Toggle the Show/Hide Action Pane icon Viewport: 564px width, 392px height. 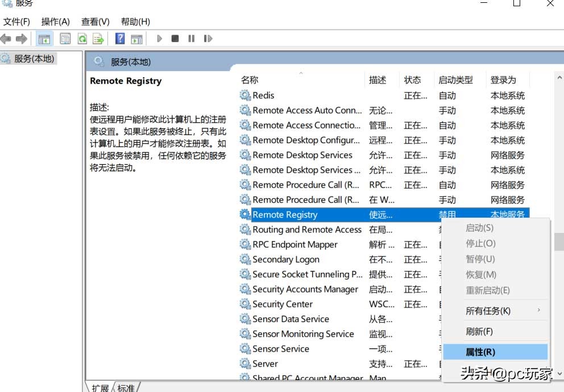pyautogui.click(x=136, y=38)
